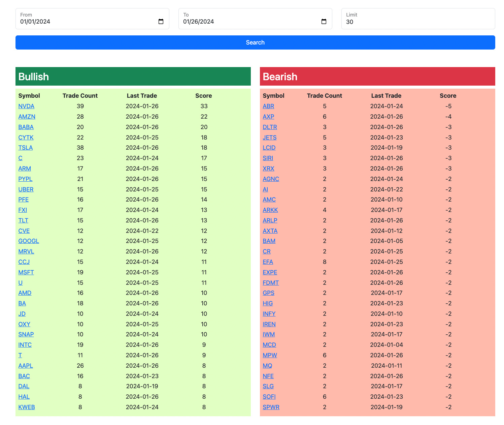Open the FDMT symbol link
The width and height of the screenshot is (504, 425).
(x=271, y=283)
